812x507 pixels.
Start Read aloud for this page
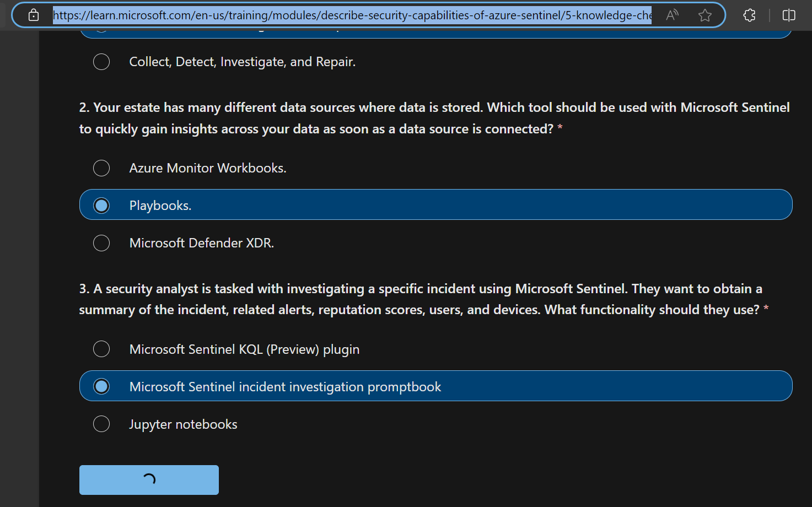(672, 15)
